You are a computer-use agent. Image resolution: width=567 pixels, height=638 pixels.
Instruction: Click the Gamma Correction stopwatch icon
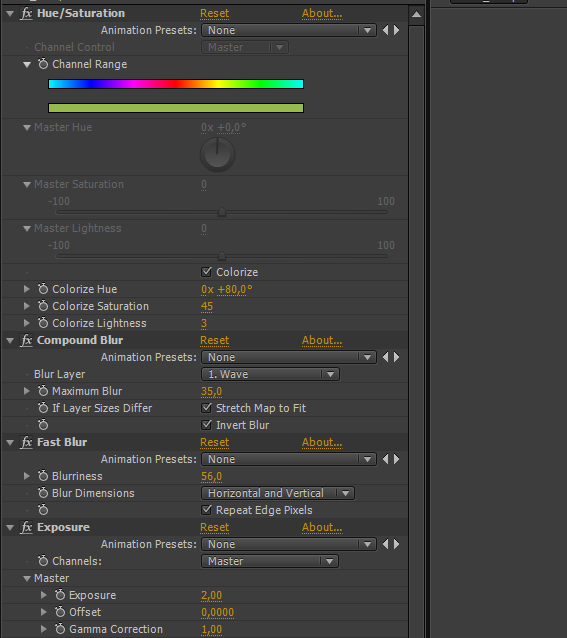[x=60, y=629]
